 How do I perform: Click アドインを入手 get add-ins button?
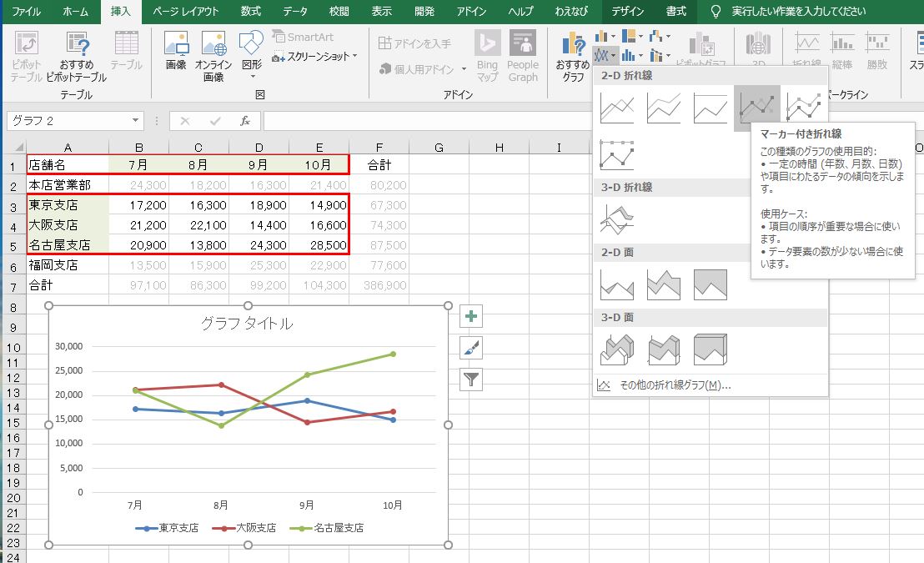[414, 43]
